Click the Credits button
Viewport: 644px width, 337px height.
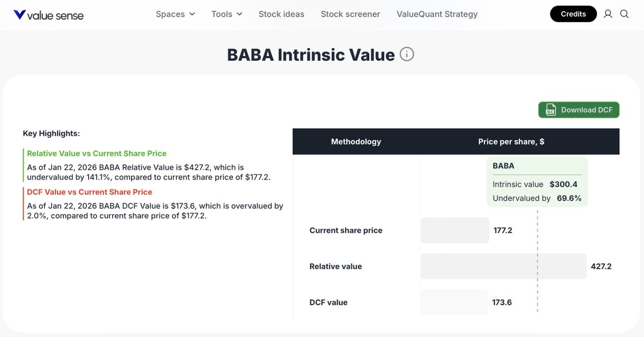tap(573, 14)
